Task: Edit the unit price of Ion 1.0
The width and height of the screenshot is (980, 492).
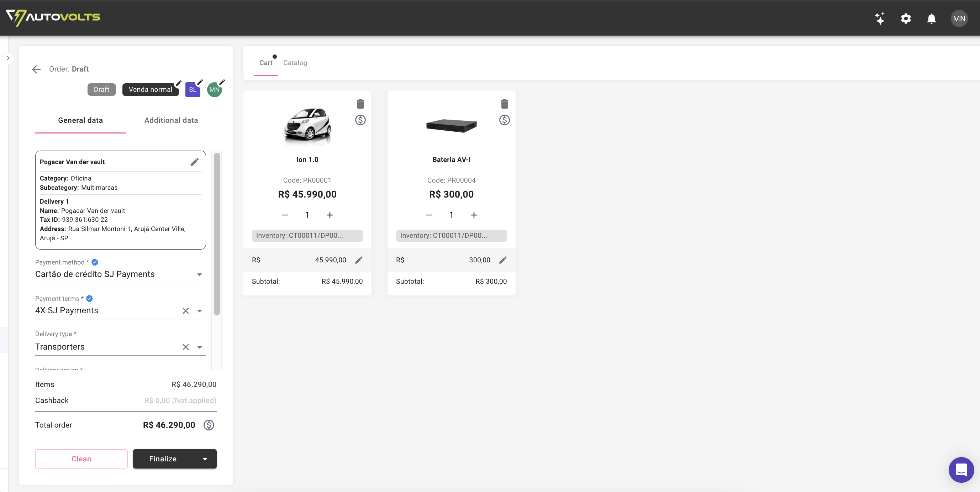Action: 359,260
